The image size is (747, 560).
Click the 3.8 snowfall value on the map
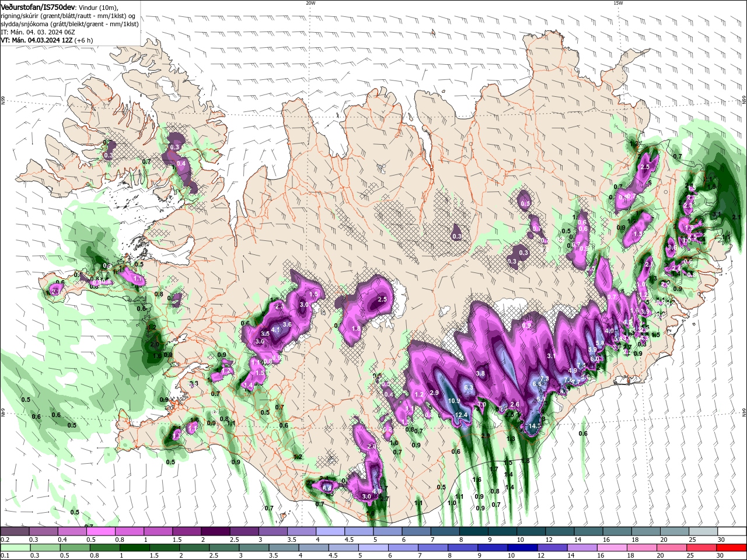[x=480, y=373]
